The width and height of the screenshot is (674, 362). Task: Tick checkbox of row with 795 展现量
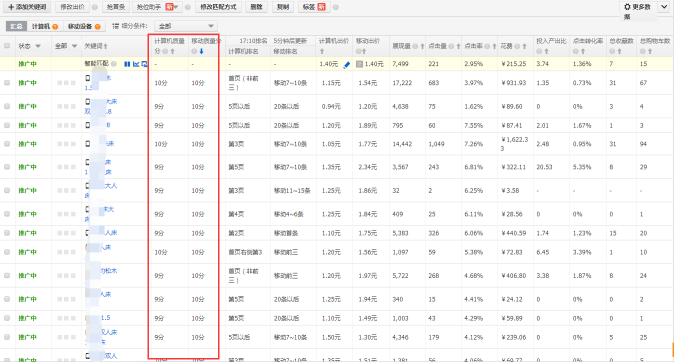(x=7, y=125)
